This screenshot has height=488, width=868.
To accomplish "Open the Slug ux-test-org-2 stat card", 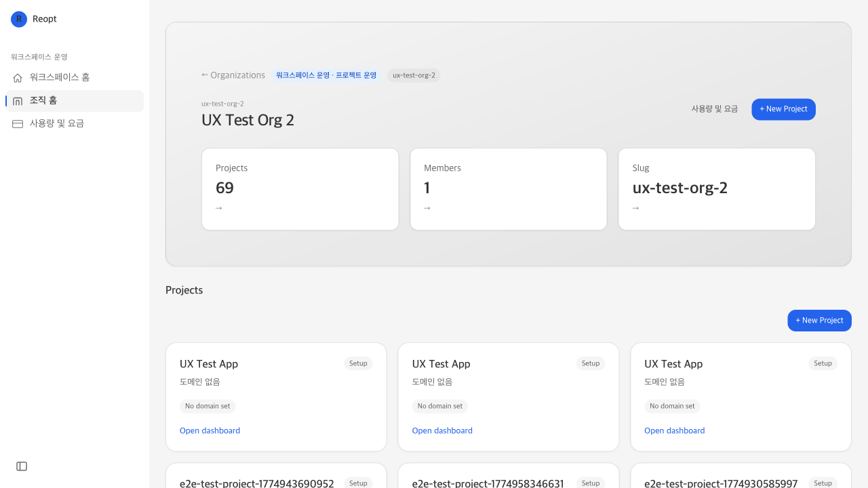I will click(x=717, y=189).
